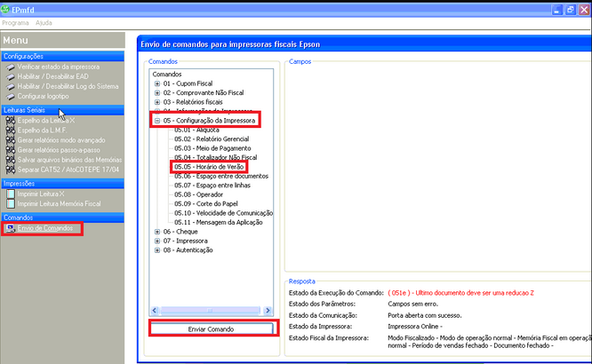Select 05.05 - Horário de Verão command

pyautogui.click(x=209, y=166)
